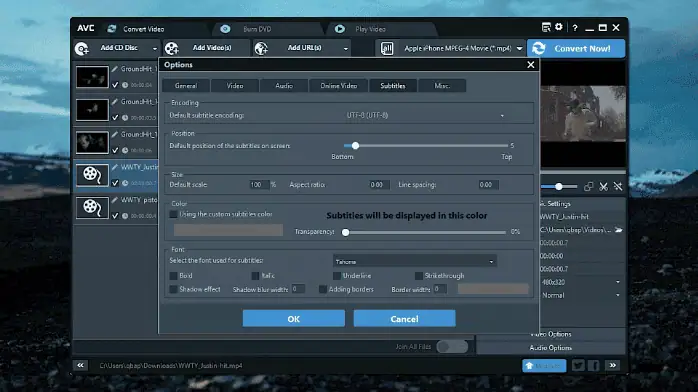Expand Add URL(s) dropdown arrow

(345, 48)
